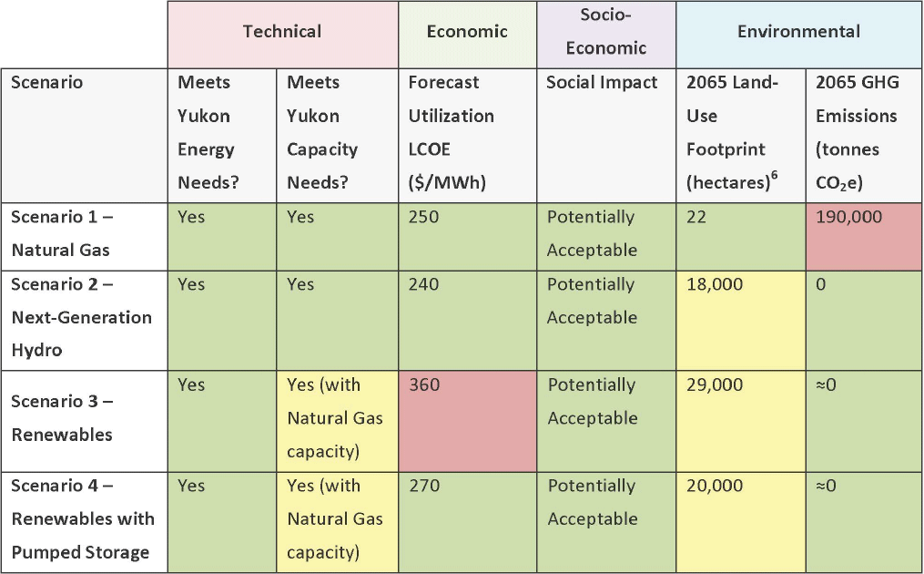The width and height of the screenshot is (924, 574).
Task: Select the Scenario 2 – Next-Generation Hydro label
Action: point(81,317)
